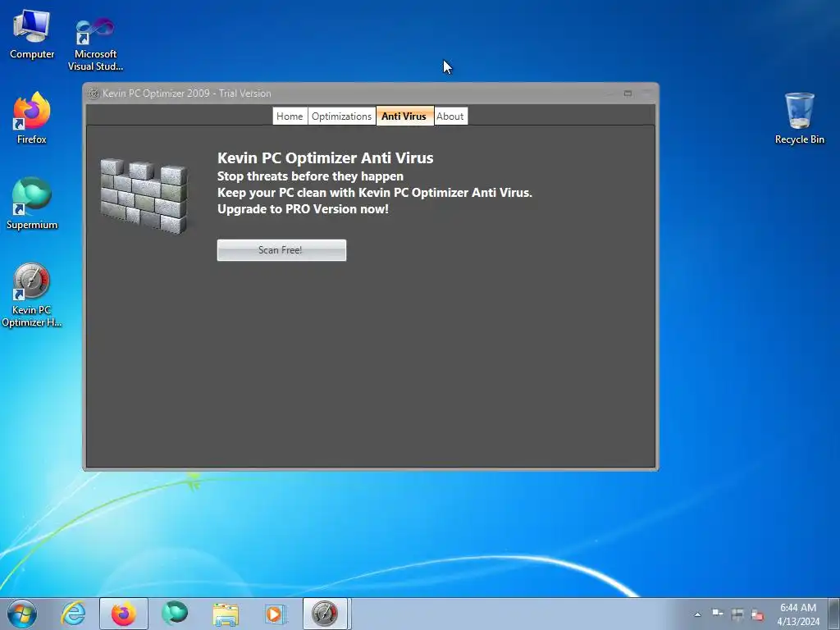The height and width of the screenshot is (630, 840).
Task: Select Microsoft Visual Studio desktop shortcut
Action: [x=95, y=44]
